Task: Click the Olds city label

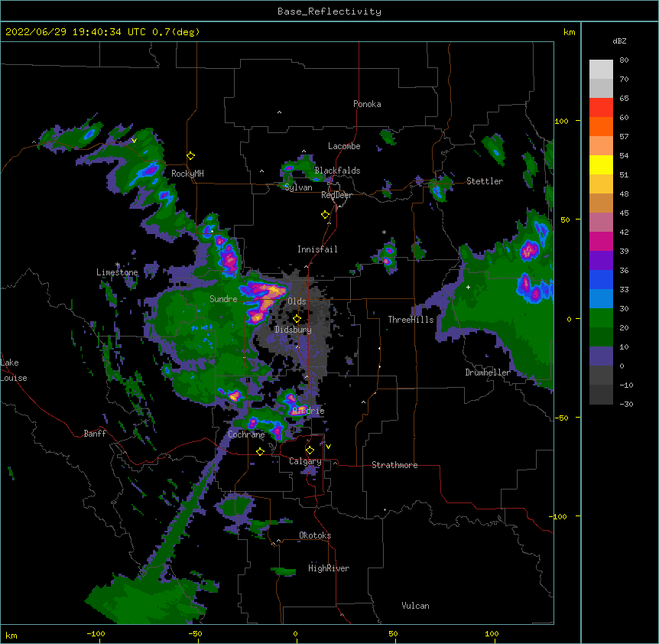Action: pyautogui.click(x=297, y=301)
